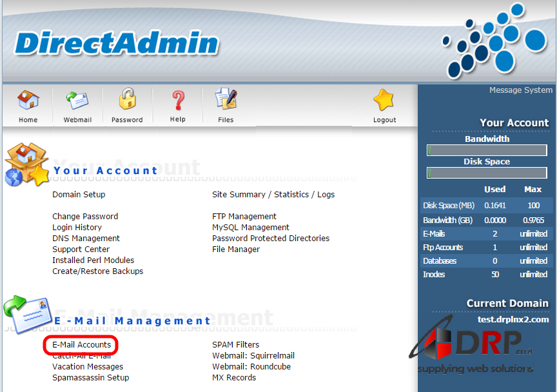Click the Logout star icon
557x392 pixels.
point(384,101)
